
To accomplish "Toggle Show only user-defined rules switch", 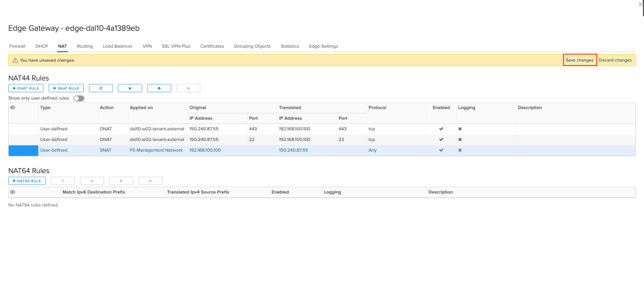I will (x=79, y=98).
